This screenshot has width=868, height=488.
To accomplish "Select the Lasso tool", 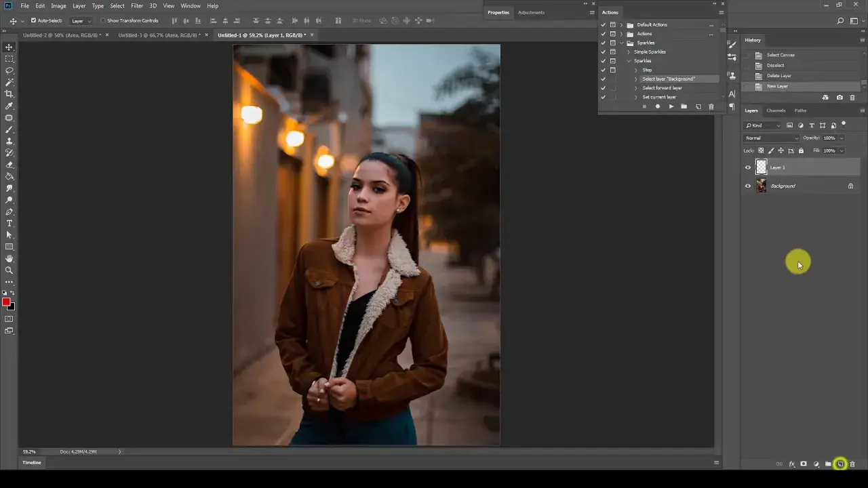I will coord(9,70).
